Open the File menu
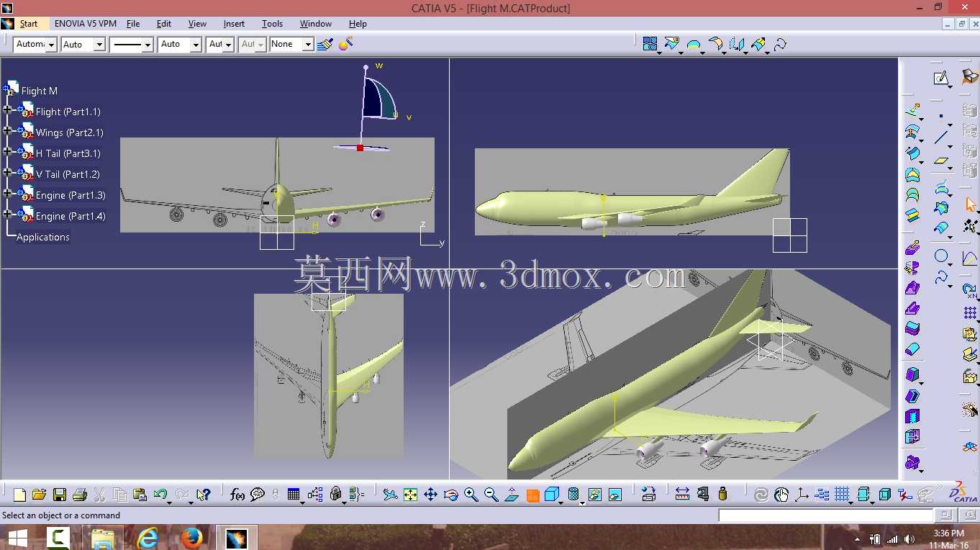 tap(133, 24)
